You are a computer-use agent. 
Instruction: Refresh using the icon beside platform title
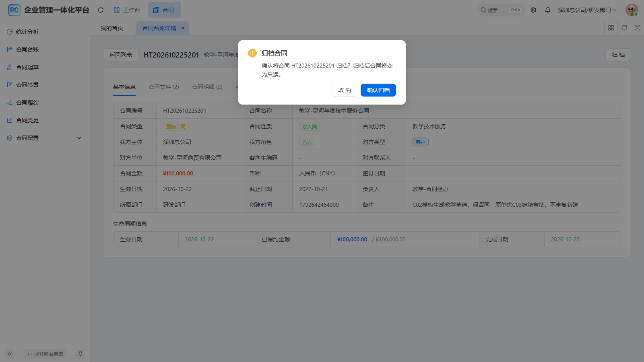coord(101,10)
